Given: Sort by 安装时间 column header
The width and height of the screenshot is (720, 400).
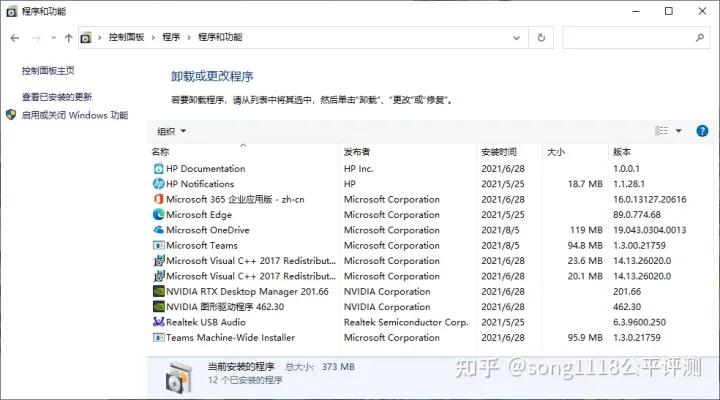Looking at the screenshot, I should coord(499,152).
